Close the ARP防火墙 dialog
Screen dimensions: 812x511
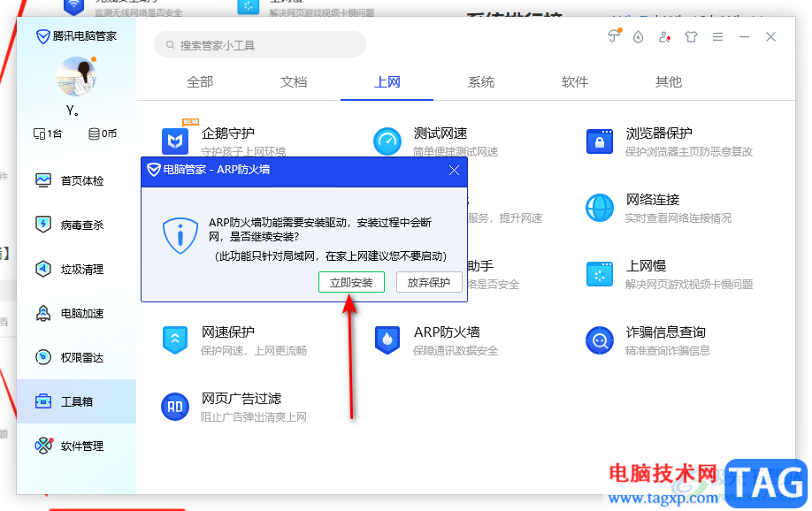454,171
